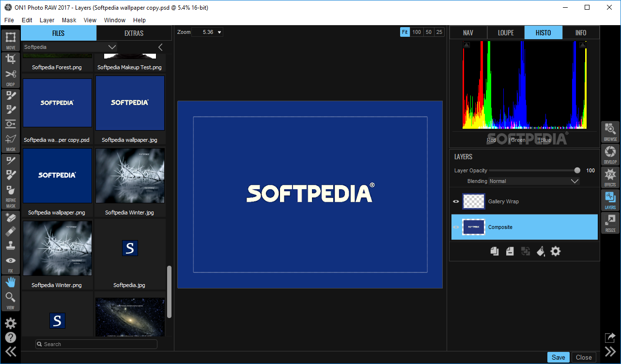Image resolution: width=621 pixels, height=364 pixels.
Task: Click in the file Search field
Action: click(x=96, y=344)
